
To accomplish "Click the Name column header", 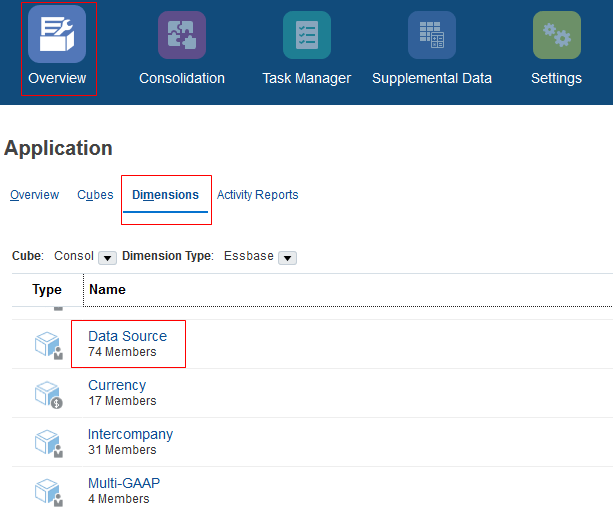I will pyautogui.click(x=107, y=290).
